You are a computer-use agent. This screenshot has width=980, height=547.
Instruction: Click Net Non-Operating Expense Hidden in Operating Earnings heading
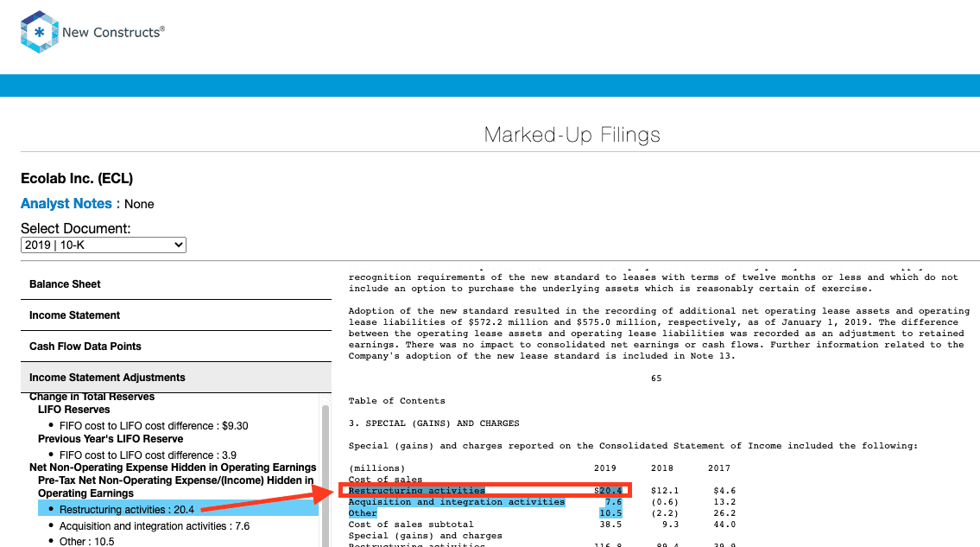coord(173,467)
